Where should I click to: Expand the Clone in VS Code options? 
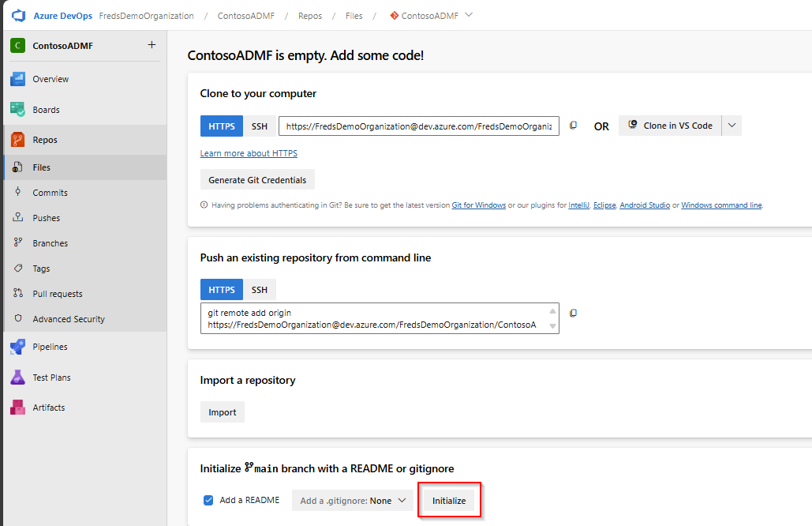coord(731,125)
